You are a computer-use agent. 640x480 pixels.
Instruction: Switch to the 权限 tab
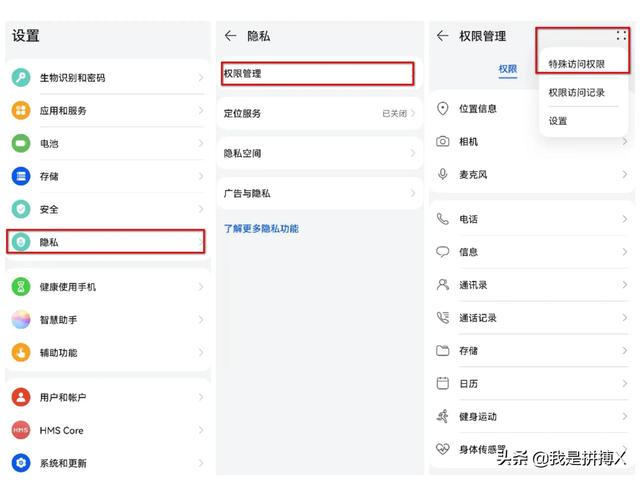[508, 69]
